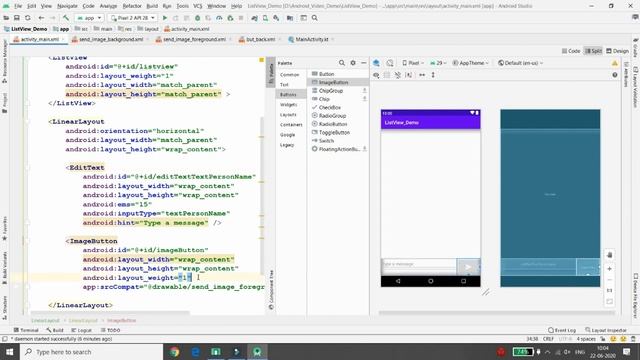Click the Synchronize refresh toolbar icon
This screenshot has width=640, height=360.
(28, 18)
